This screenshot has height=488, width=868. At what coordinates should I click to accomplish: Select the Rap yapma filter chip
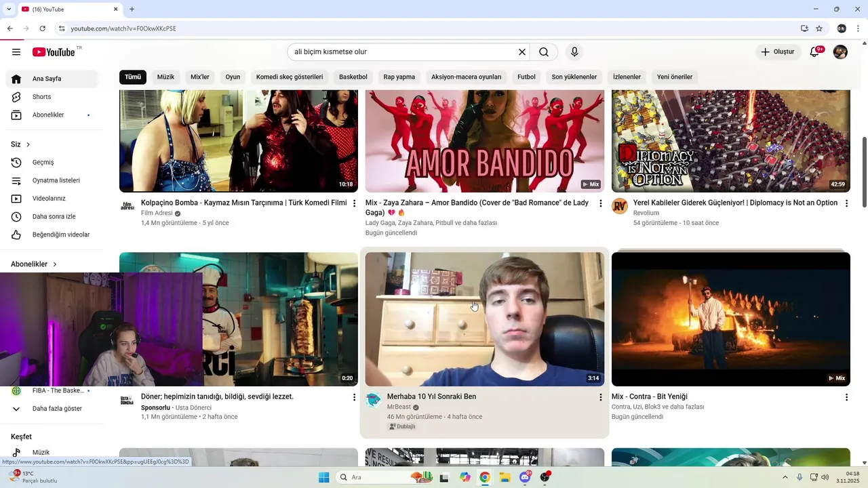(x=399, y=77)
